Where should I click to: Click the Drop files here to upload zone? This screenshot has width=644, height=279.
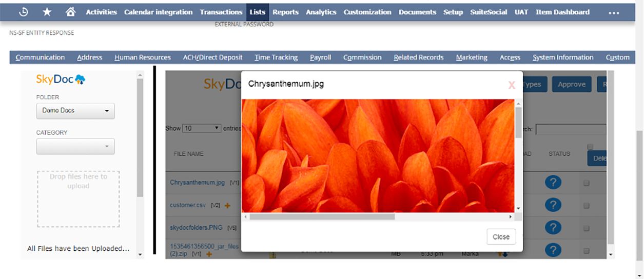[78, 199]
